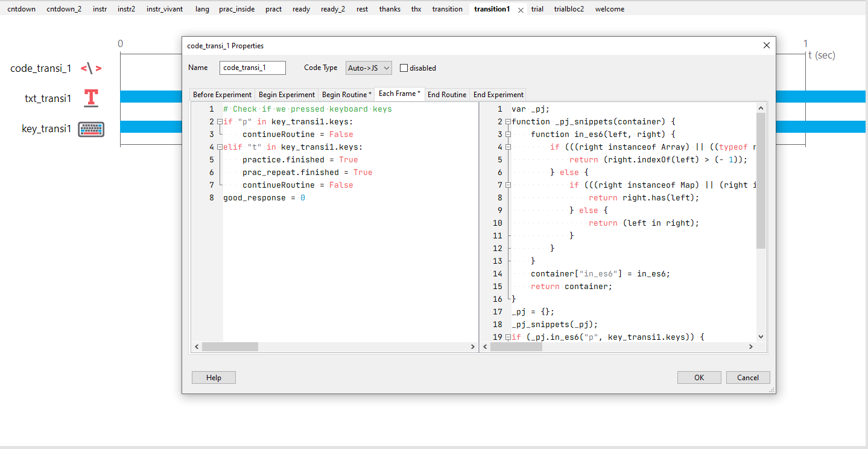
Task: Click the code_transi_1 code component icon
Action: 91,68
